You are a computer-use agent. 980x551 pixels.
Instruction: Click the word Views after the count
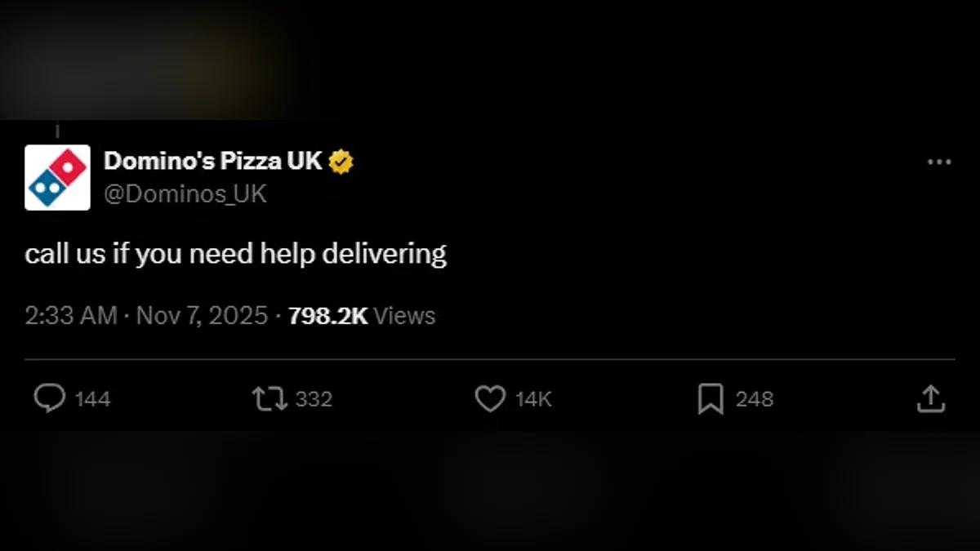click(x=405, y=316)
